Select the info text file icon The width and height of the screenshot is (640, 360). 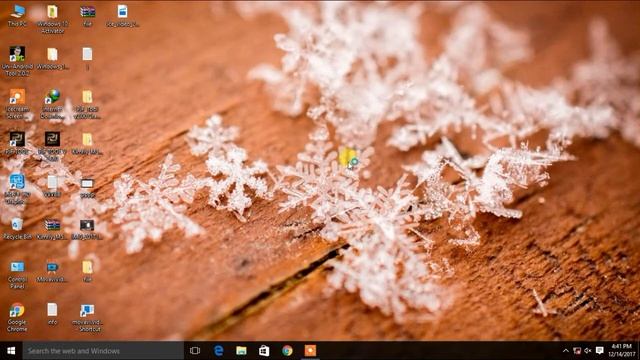(52, 313)
